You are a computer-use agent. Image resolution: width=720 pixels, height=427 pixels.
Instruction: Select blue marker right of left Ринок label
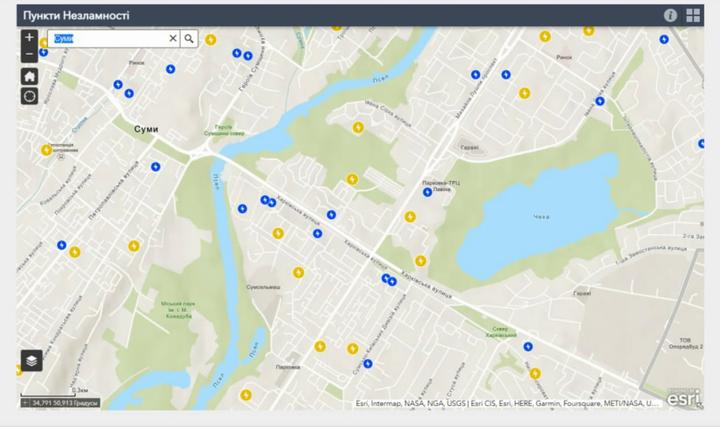pos(170,69)
